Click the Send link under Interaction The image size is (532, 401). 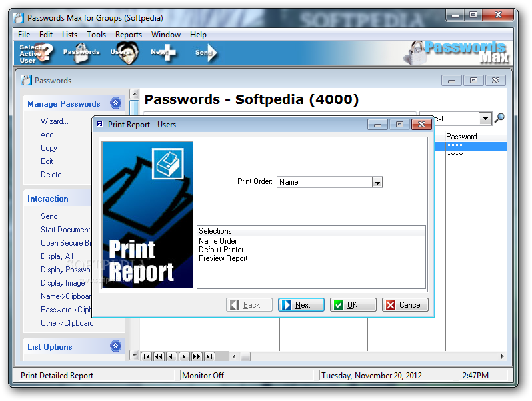(x=49, y=216)
